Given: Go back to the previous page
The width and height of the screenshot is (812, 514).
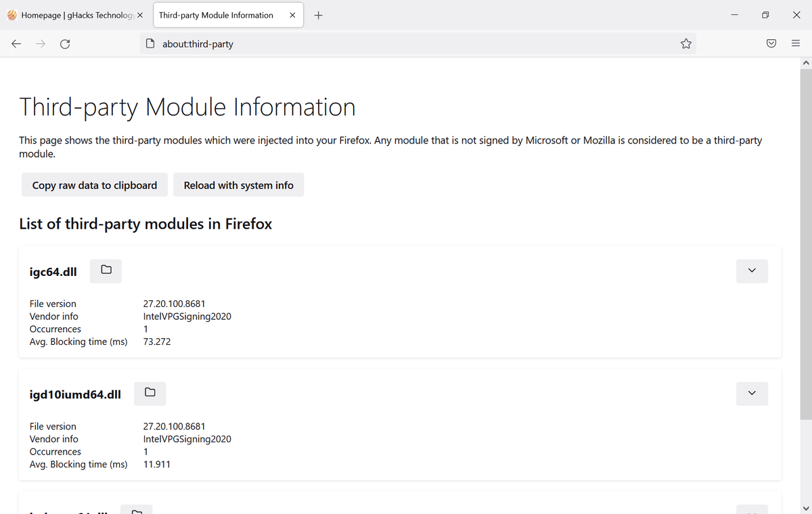Looking at the screenshot, I should pos(16,44).
